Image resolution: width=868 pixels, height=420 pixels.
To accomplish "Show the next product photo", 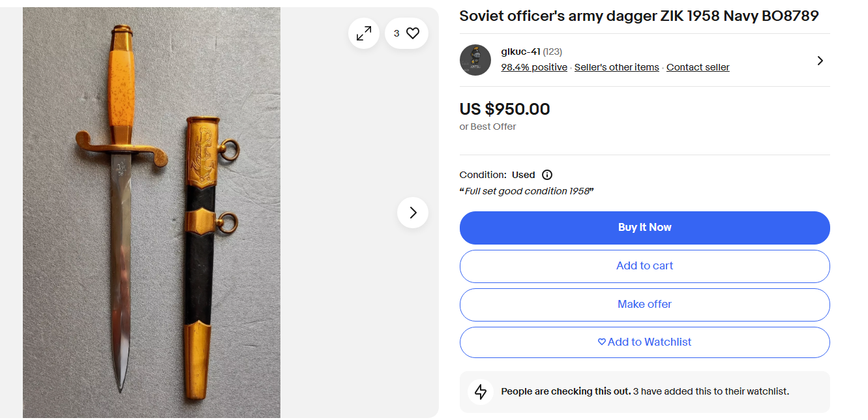I will pyautogui.click(x=413, y=213).
